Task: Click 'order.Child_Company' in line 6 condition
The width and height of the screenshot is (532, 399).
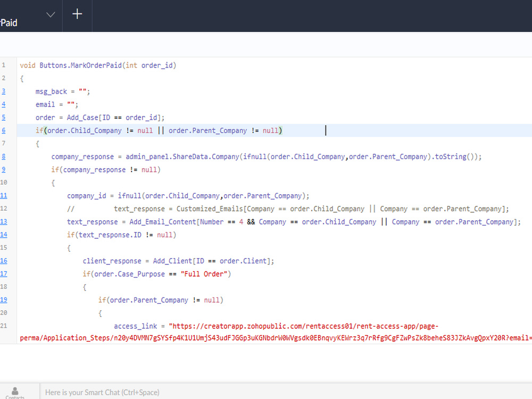Action: pos(84,131)
